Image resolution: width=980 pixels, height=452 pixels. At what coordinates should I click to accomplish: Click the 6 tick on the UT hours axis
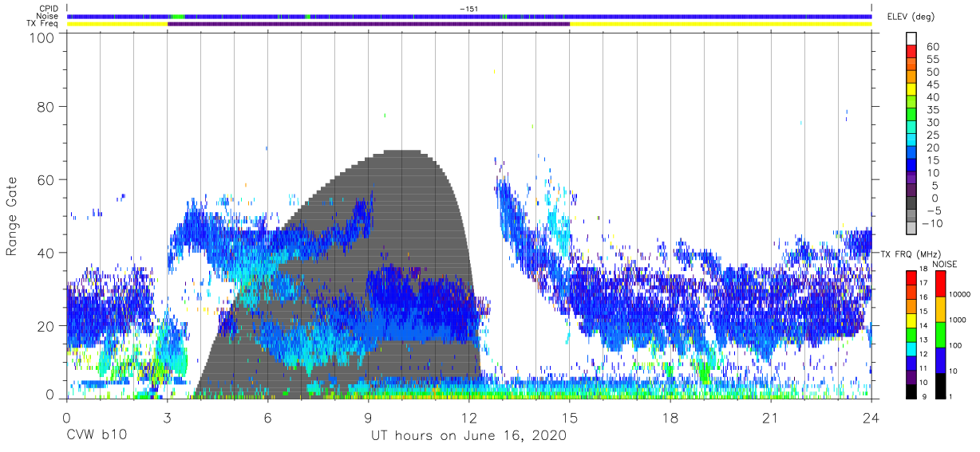268,418
